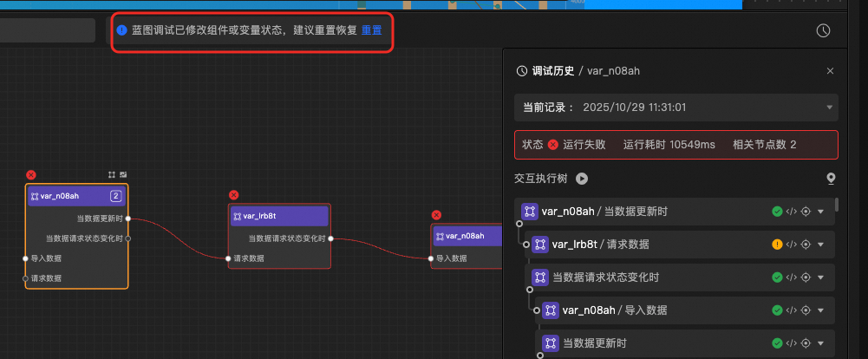This screenshot has height=359, width=868.
Task: Click the 重置 link in the notice
Action: [x=371, y=30]
